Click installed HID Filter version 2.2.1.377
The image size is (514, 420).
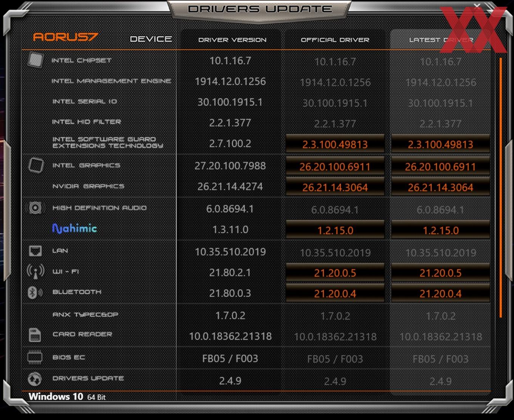[230, 122]
